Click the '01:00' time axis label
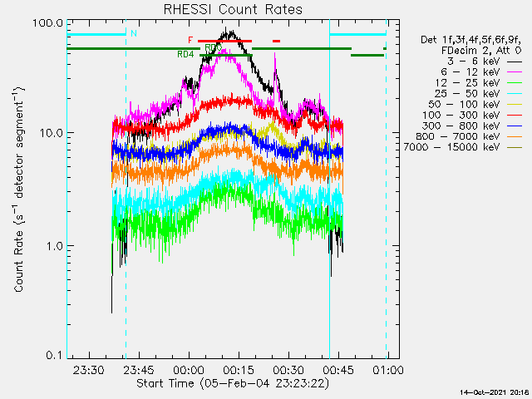Screen dimensions: 532x399 (388, 370)
